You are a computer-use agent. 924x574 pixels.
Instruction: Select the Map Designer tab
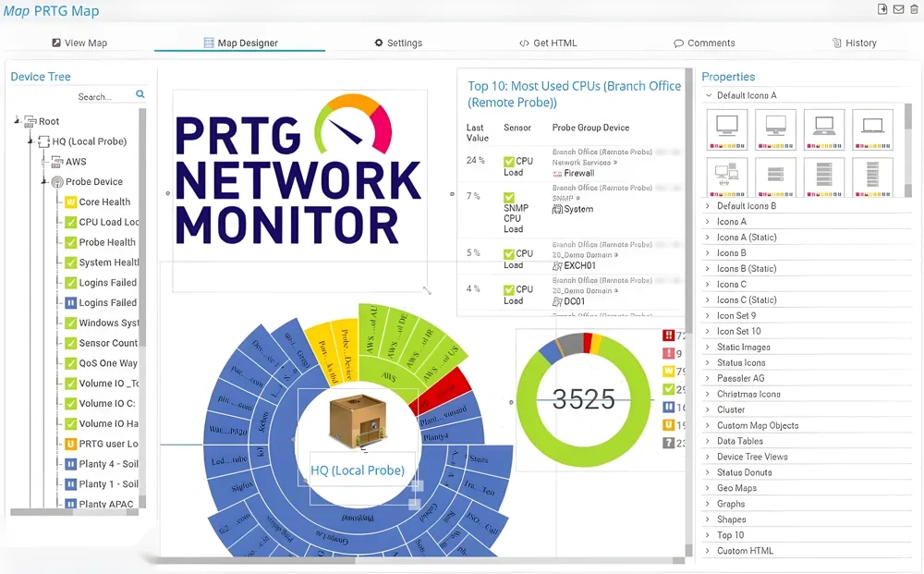click(x=240, y=43)
